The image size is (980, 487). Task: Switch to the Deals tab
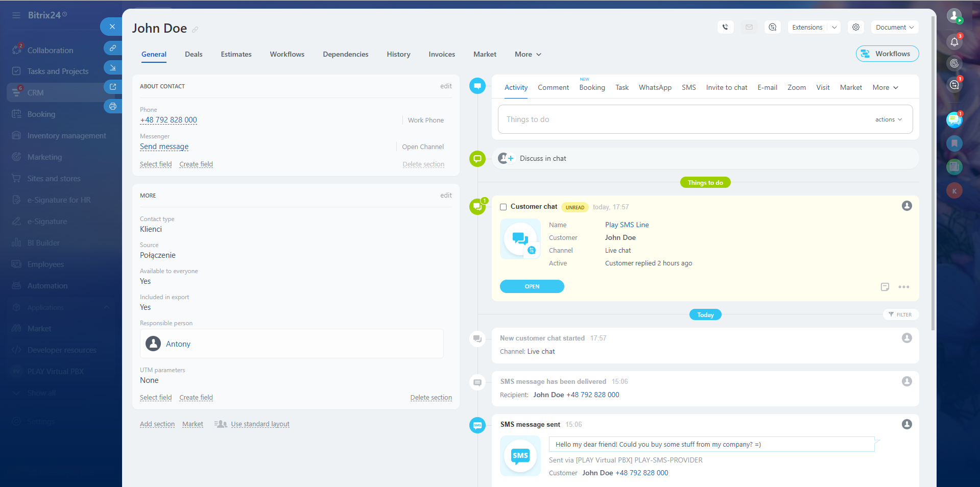tap(194, 55)
